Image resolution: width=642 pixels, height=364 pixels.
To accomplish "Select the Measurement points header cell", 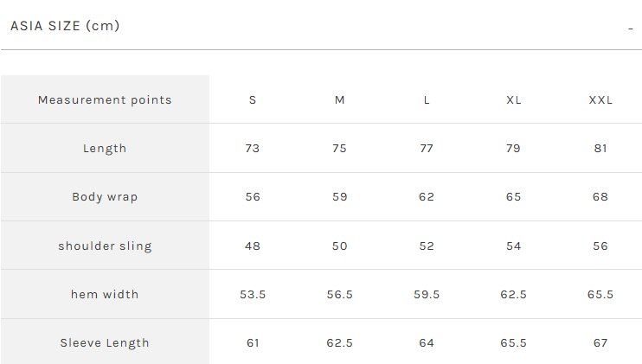I will click(x=105, y=100).
